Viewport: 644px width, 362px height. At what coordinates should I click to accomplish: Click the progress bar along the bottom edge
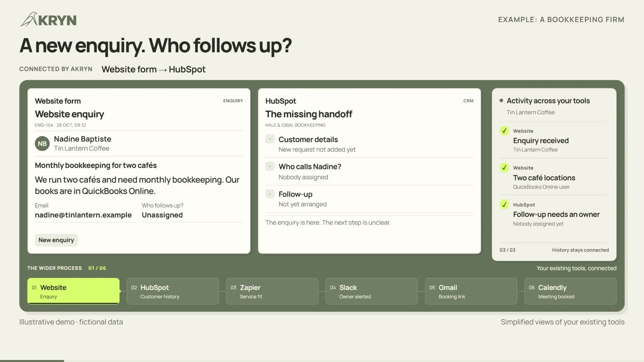322,361
